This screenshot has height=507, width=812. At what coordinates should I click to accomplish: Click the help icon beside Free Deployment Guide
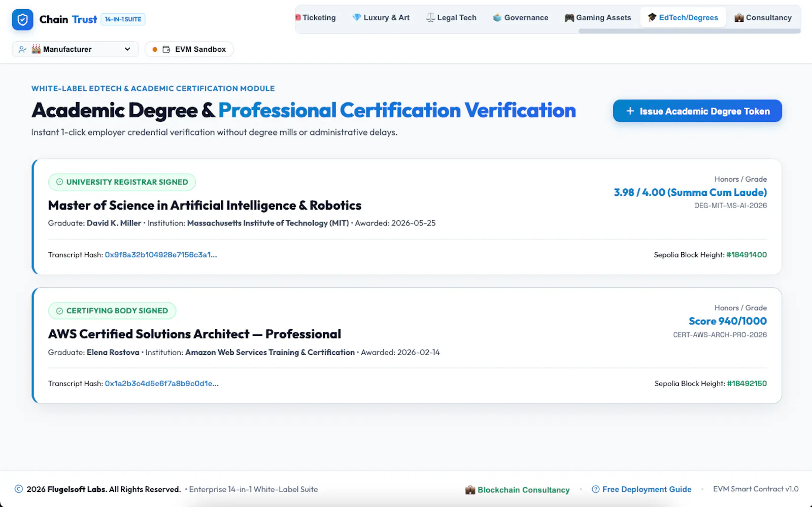(x=596, y=489)
